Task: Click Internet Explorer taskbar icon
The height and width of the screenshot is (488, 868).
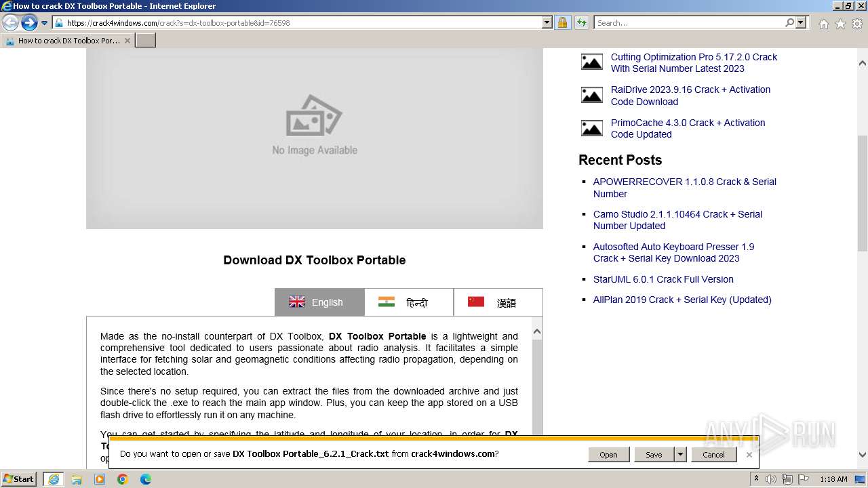Action: [54, 479]
